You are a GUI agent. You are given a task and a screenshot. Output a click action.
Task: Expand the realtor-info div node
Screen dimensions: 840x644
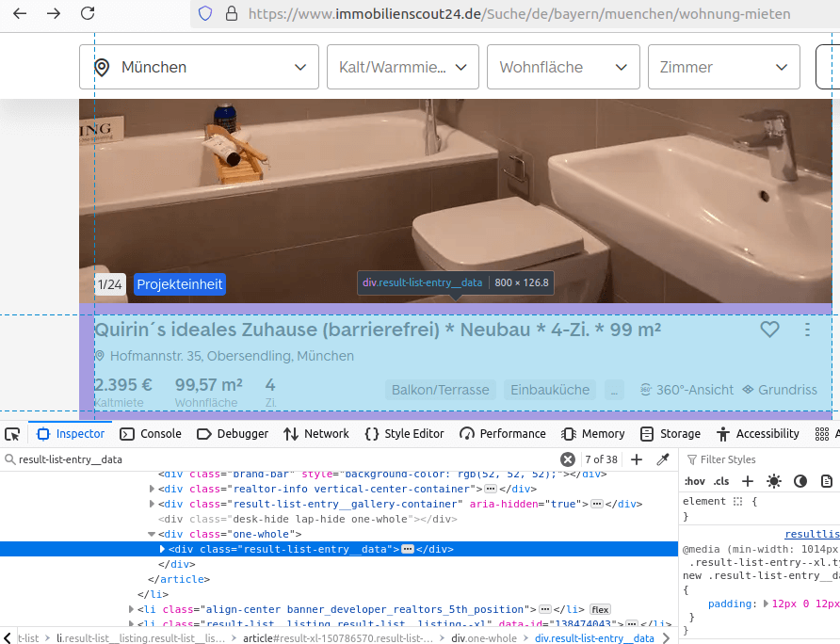[x=152, y=489]
